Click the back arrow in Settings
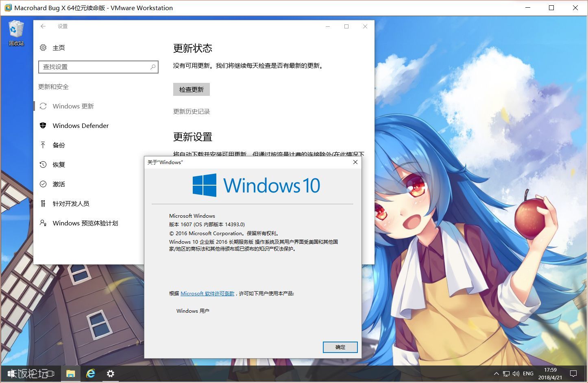 [x=43, y=26]
